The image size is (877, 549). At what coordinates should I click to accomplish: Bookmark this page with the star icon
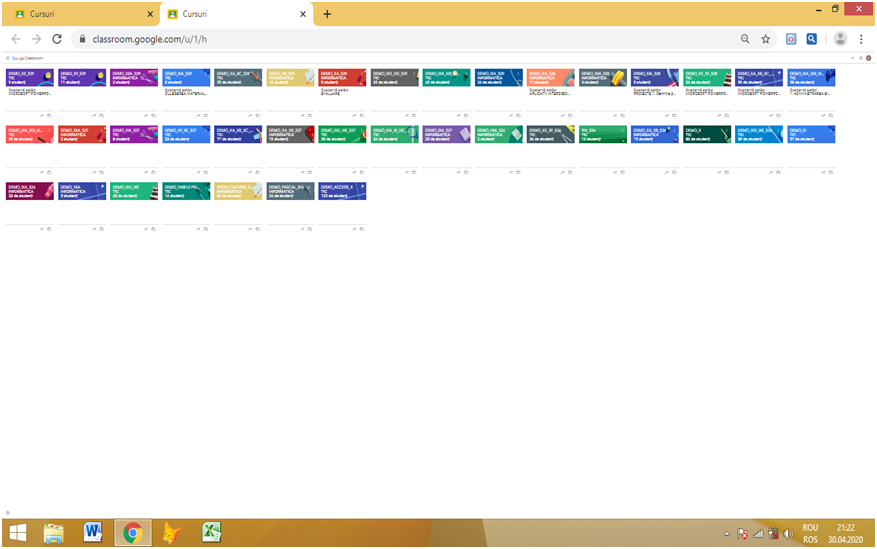point(766,39)
